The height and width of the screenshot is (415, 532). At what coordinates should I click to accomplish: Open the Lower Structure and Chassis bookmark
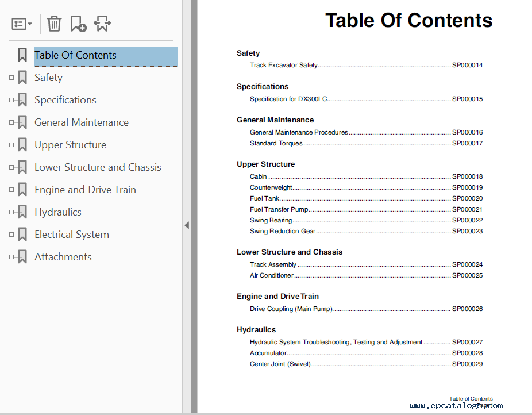[x=98, y=167]
